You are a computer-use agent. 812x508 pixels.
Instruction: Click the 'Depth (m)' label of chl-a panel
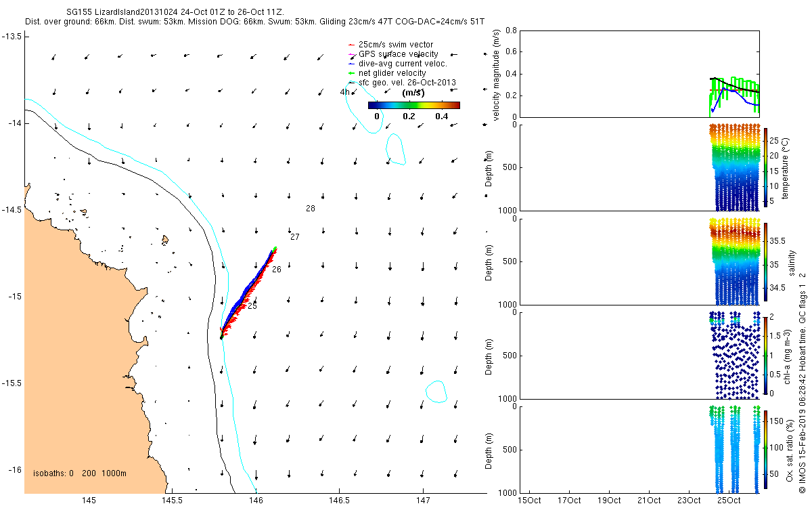click(x=489, y=356)
